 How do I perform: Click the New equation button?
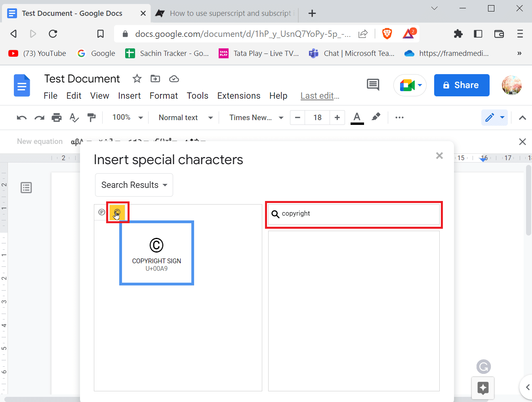(40, 142)
